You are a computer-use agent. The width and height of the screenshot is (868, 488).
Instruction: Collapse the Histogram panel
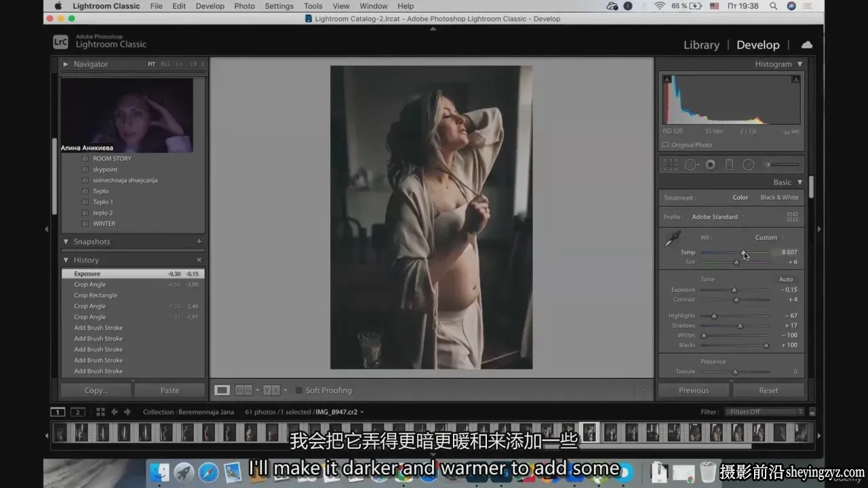point(800,64)
